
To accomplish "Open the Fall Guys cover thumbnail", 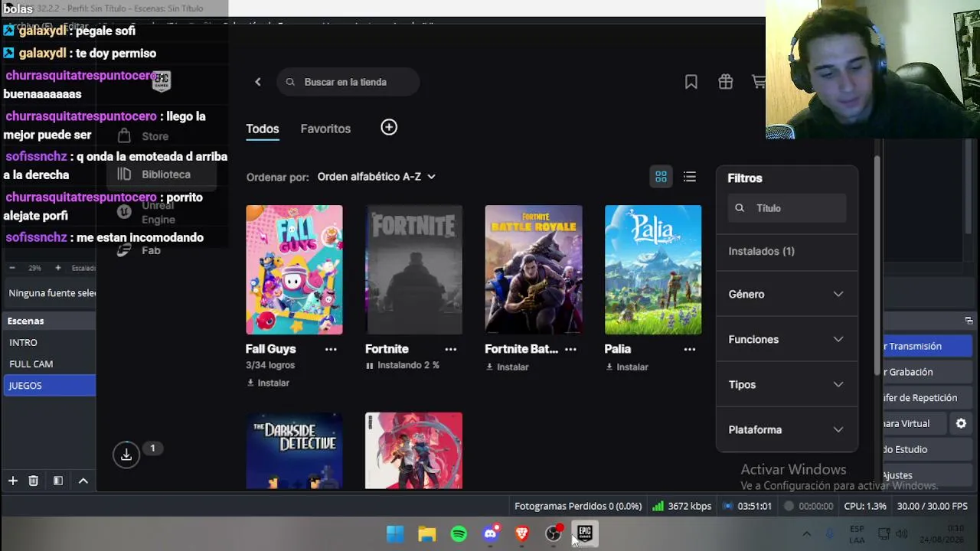I will coord(294,269).
